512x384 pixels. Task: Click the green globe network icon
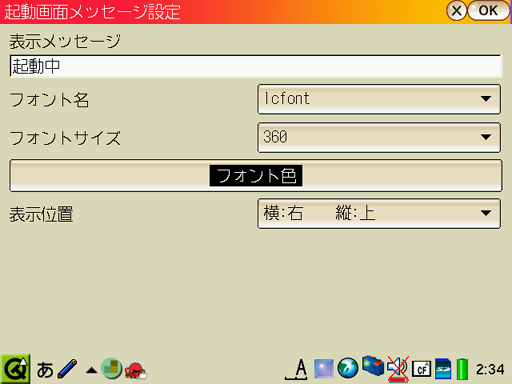click(348, 368)
